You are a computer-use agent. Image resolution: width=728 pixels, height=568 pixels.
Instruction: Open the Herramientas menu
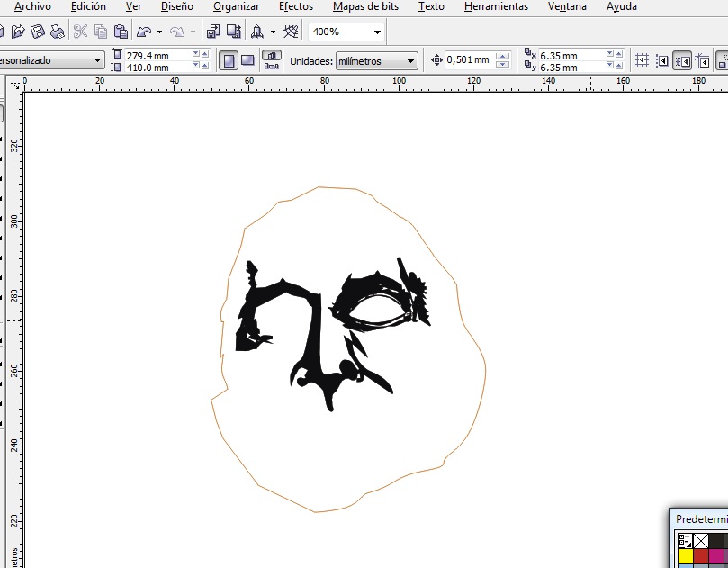tap(496, 6)
